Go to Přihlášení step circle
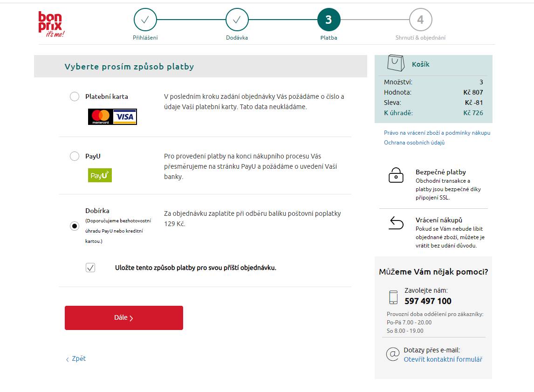 tap(145, 20)
